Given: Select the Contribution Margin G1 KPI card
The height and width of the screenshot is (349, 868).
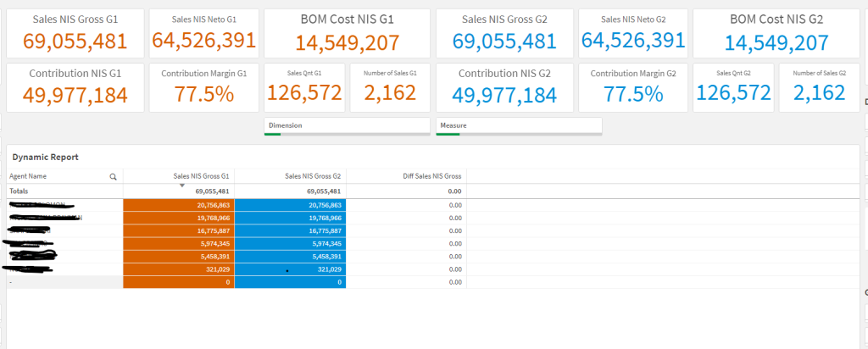Looking at the screenshot, I should pos(203,87).
